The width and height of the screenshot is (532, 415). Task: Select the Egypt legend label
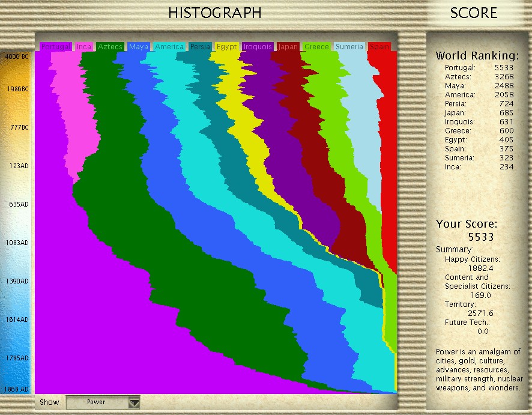coord(226,47)
